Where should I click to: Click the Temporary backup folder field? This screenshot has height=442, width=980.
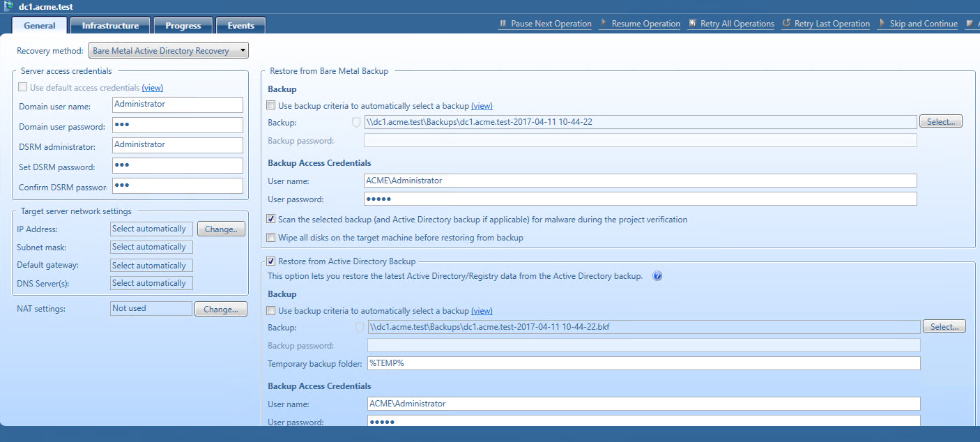click(643, 363)
